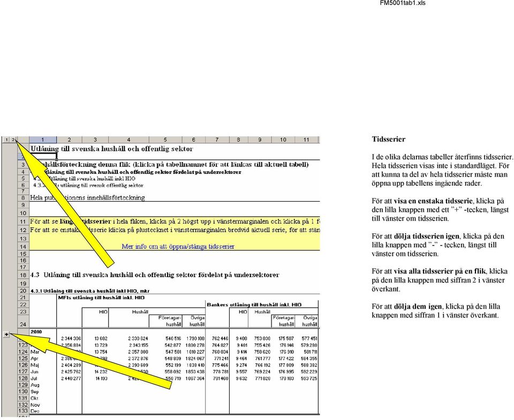This screenshot has width=514, height=420.
Task: Click the 'Maj' month cell
Action: [x=34, y=365]
